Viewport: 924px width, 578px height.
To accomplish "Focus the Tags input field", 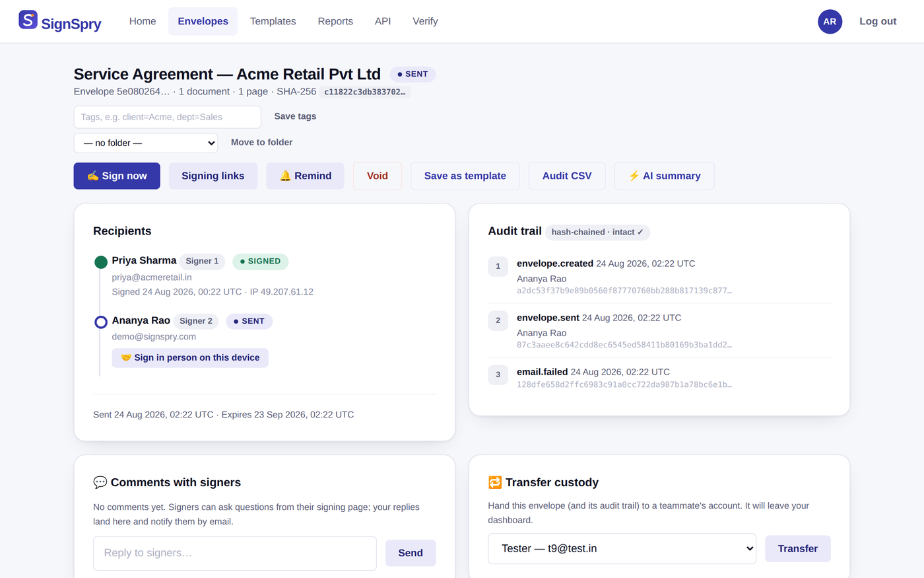I will point(168,117).
